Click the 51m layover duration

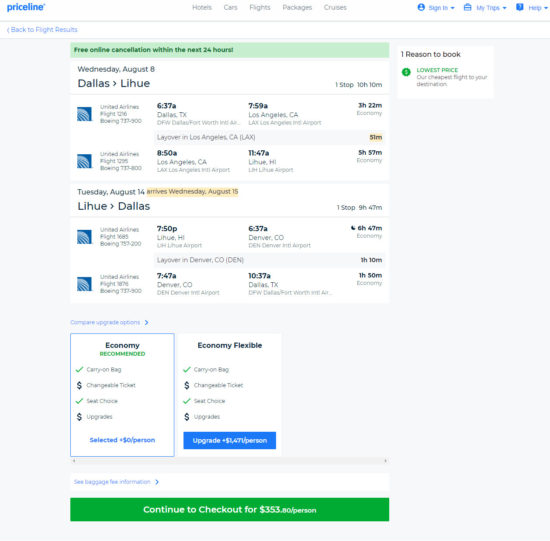(376, 137)
